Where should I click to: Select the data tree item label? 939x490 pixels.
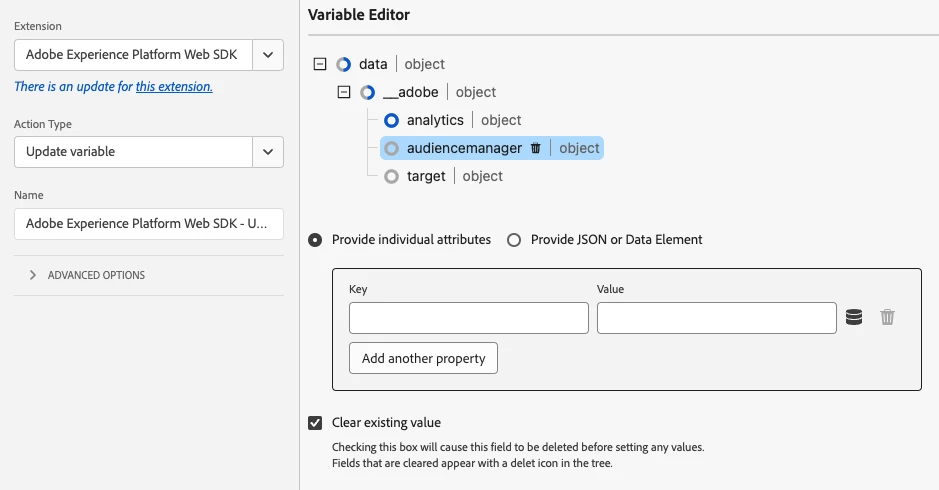(373, 64)
